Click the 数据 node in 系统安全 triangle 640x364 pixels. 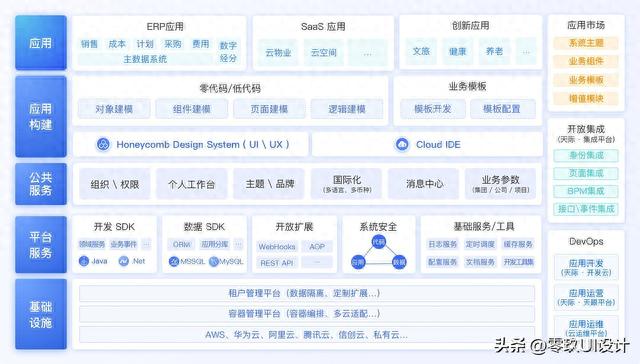(x=399, y=262)
